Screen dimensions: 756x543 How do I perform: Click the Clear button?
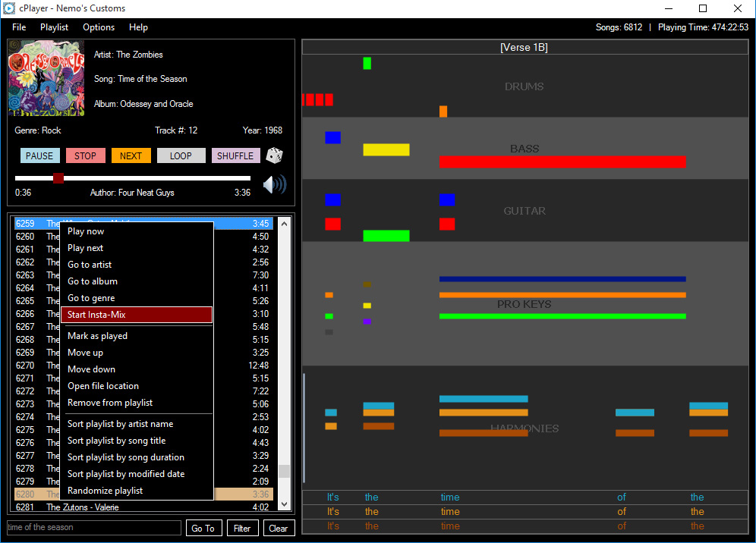pyautogui.click(x=279, y=528)
